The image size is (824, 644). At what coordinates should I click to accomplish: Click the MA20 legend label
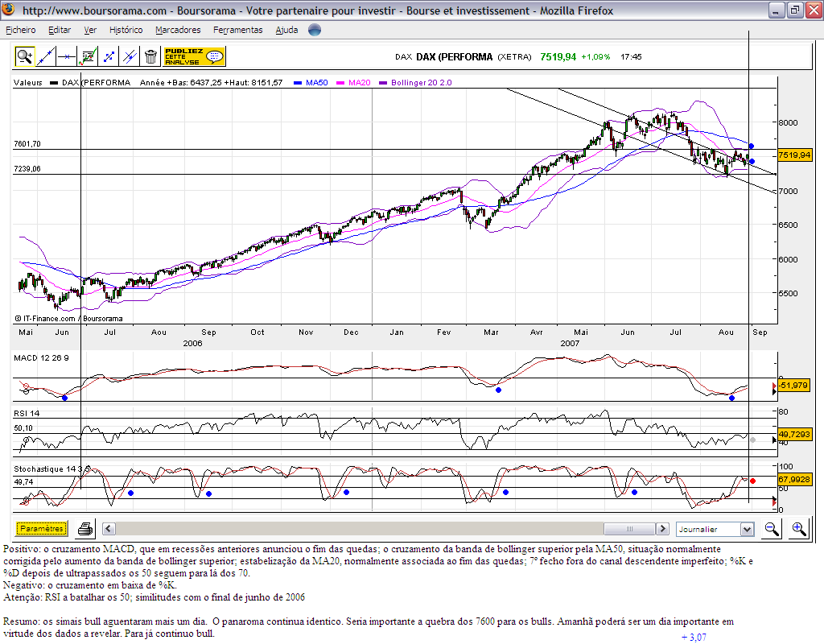pyautogui.click(x=360, y=83)
